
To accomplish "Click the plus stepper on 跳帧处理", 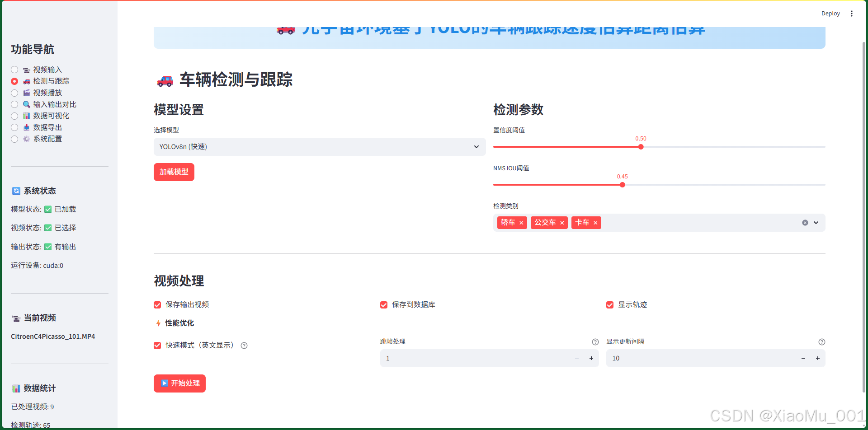I will pyautogui.click(x=591, y=358).
